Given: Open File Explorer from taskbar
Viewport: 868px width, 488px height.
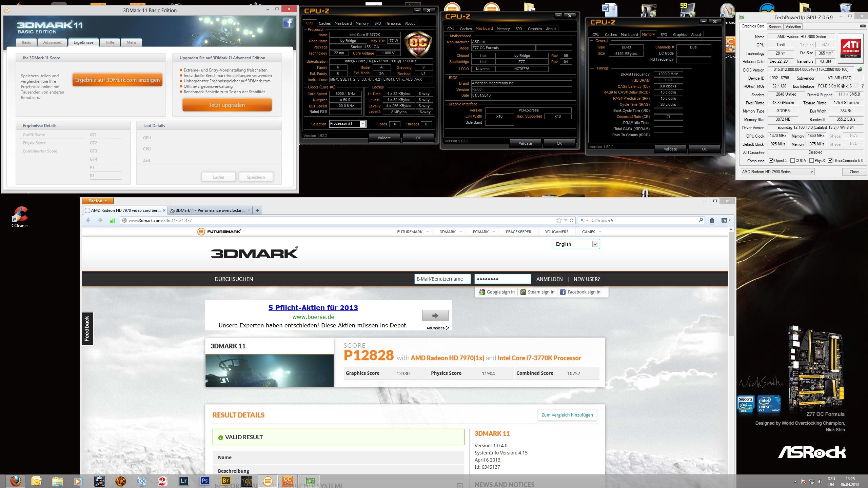Looking at the screenshot, I should coord(57,481).
